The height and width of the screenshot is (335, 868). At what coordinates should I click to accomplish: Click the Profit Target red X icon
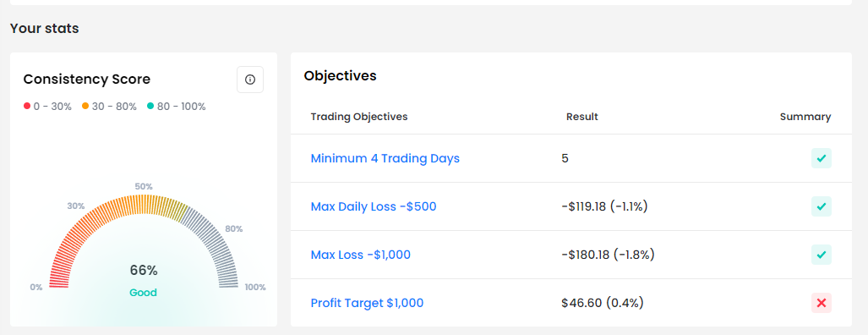click(x=822, y=303)
